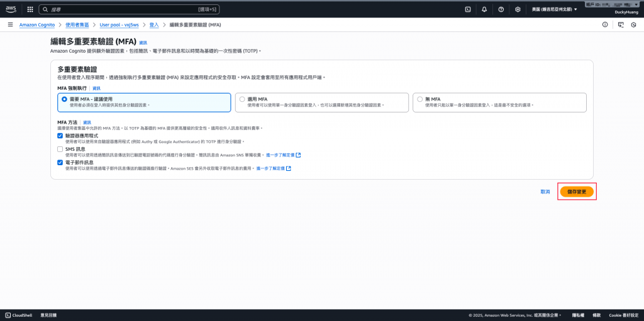Screen dimensions: 644x321
Task: Select the 選用 MFA radio option
Action: [242, 99]
